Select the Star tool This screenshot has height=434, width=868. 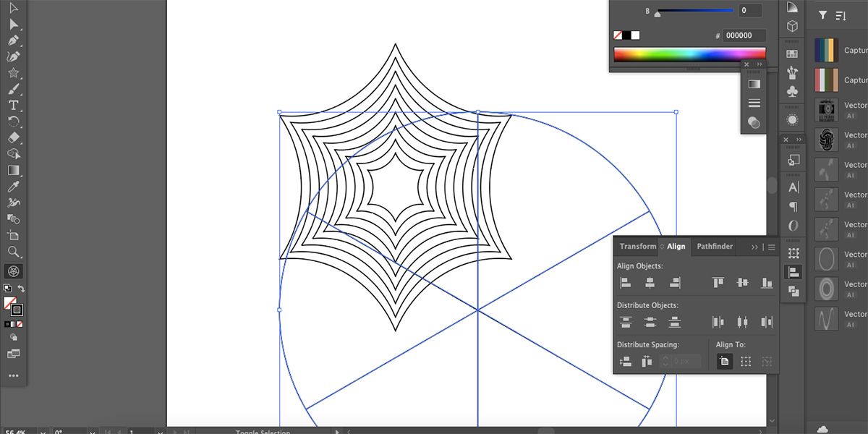[x=13, y=72]
